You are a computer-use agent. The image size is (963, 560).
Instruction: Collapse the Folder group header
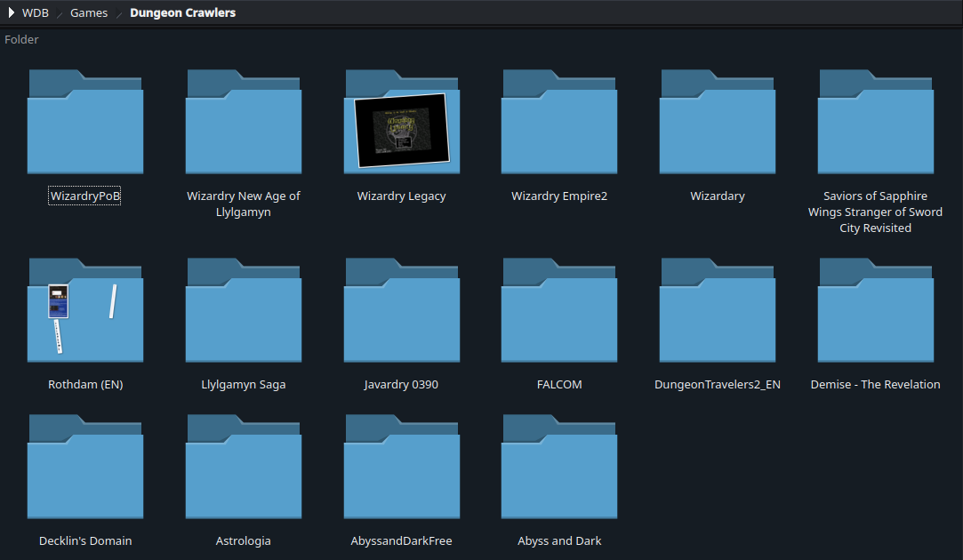[x=21, y=39]
